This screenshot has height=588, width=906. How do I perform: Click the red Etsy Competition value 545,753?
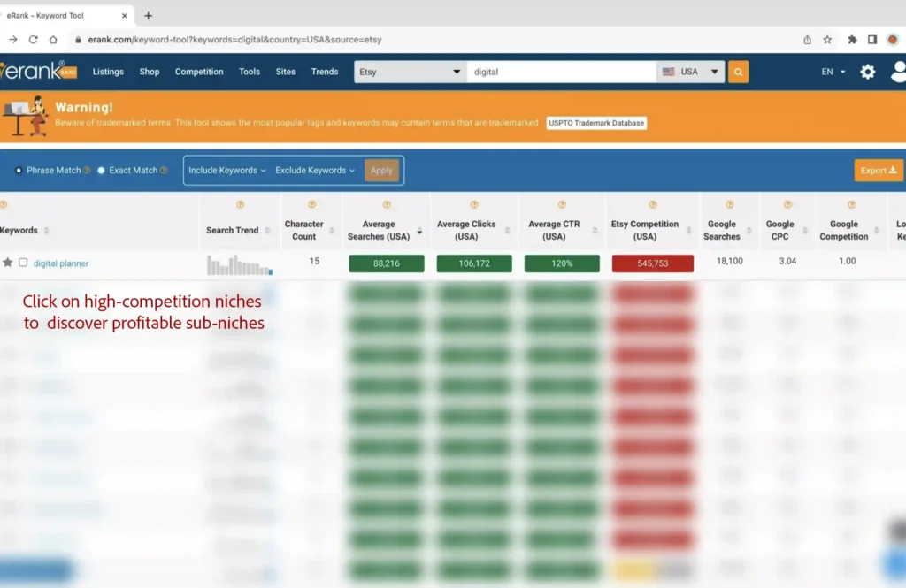[x=652, y=263]
